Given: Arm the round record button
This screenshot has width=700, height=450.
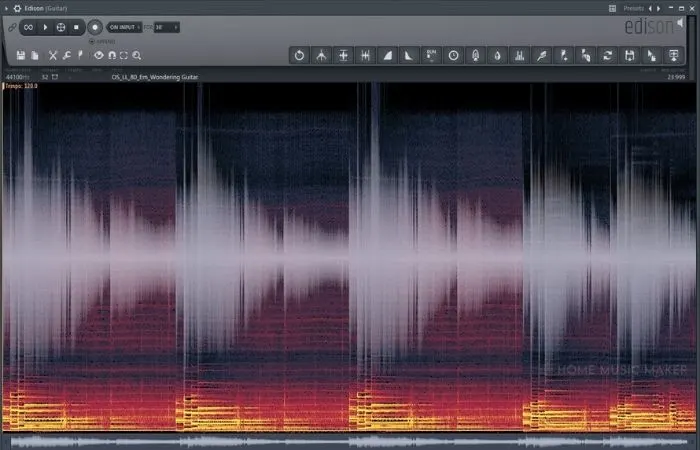Looking at the screenshot, I should pos(95,27).
